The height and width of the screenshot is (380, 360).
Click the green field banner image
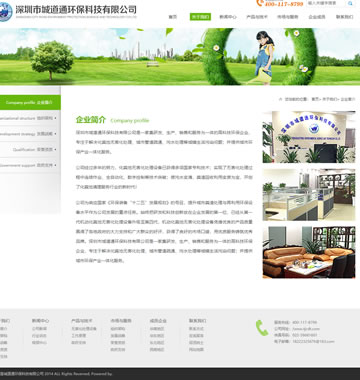point(180,57)
